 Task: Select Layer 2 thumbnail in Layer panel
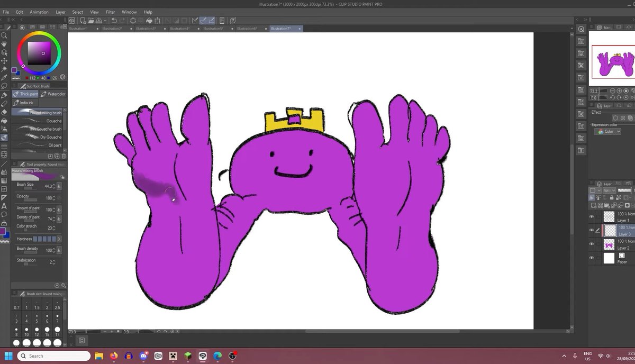[609, 244]
